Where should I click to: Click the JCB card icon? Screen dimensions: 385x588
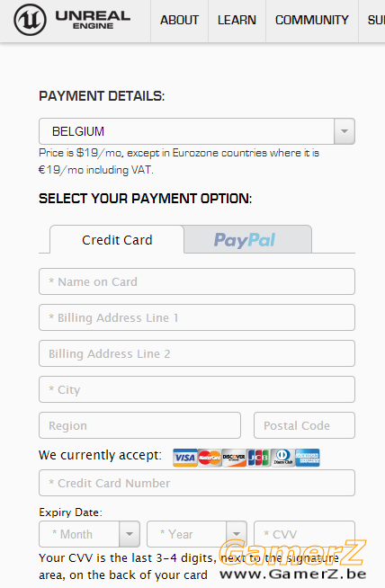[x=258, y=458]
